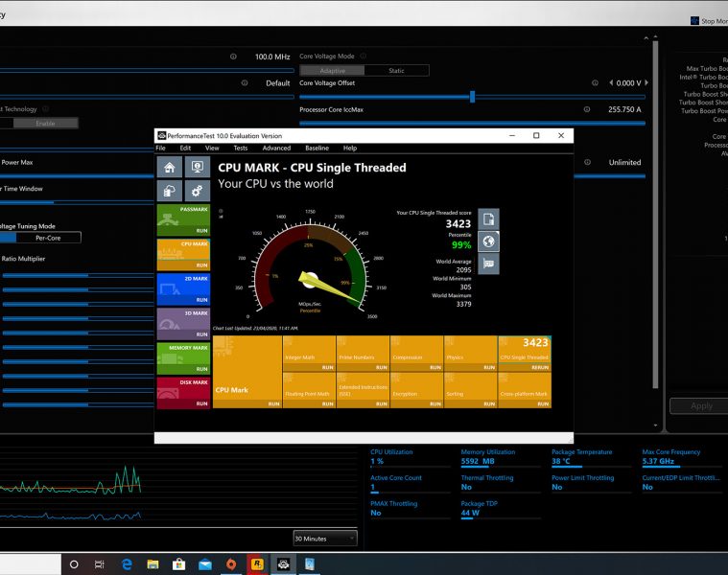
Task: Open the Mail app in taskbar
Action: click(x=204, y=563)
